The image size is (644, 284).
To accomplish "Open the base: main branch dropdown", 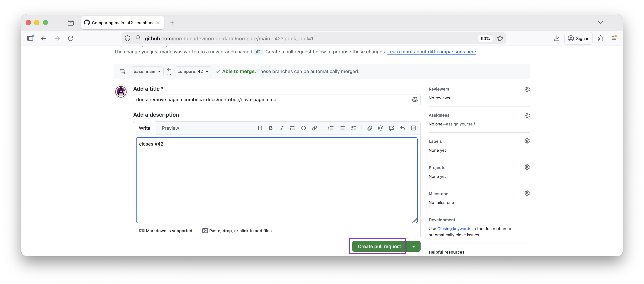I will click(147, 71).
